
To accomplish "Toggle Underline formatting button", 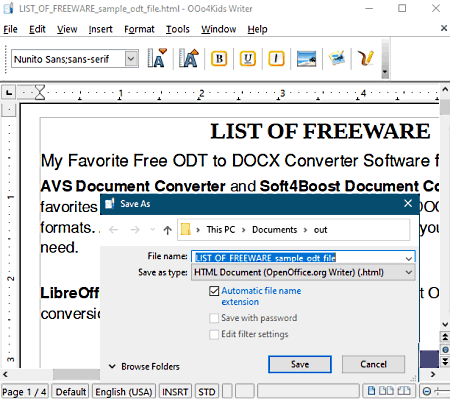I will [x=248, y=59].
